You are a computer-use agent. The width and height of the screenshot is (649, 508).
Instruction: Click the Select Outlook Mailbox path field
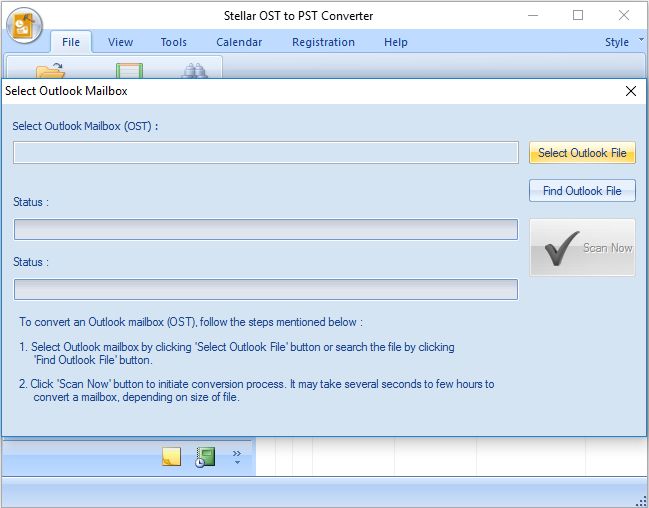[x=266, y=152]
